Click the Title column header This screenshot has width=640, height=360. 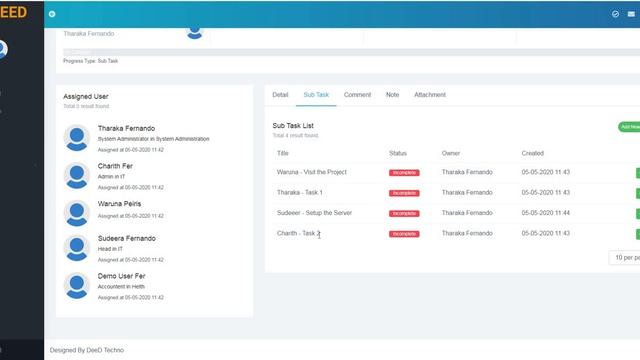click(282, 153)
